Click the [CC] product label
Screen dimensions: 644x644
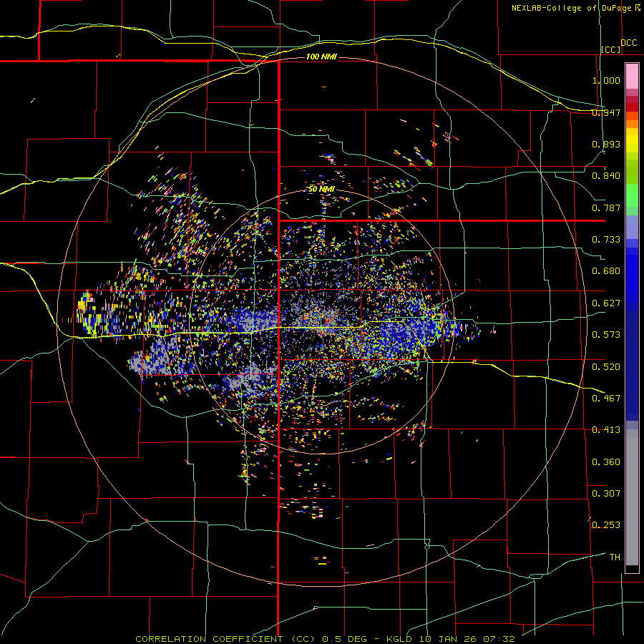coord(611,49)
